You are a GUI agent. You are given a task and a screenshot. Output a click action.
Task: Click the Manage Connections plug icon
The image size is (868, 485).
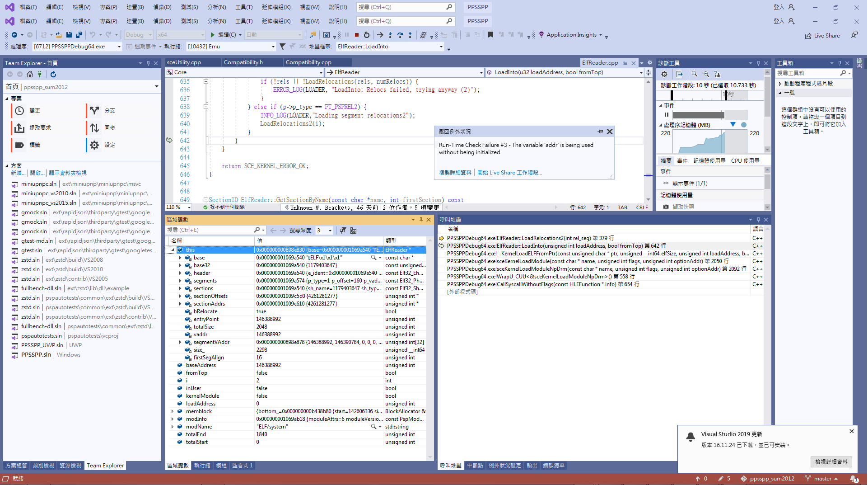tap(40, 74)
